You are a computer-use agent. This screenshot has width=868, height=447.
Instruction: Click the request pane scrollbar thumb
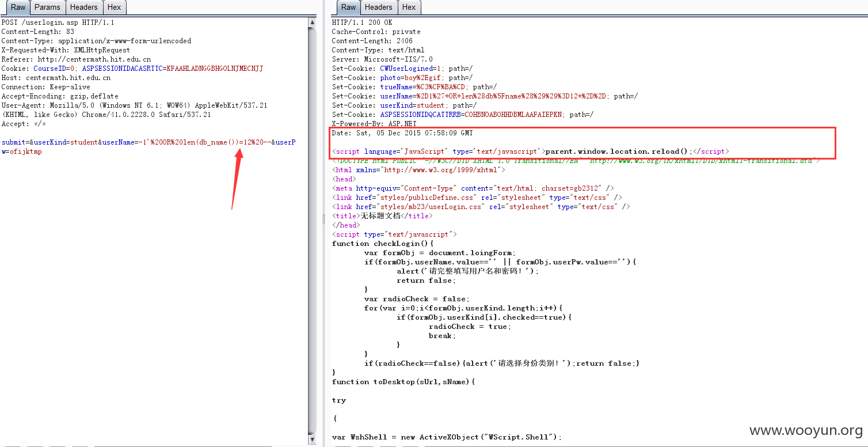[312, 230]
